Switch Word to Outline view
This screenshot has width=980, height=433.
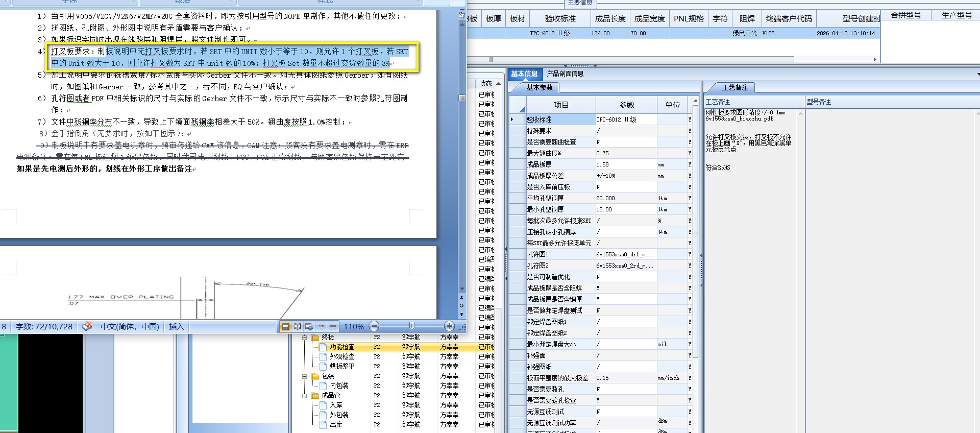coord(321,326)
